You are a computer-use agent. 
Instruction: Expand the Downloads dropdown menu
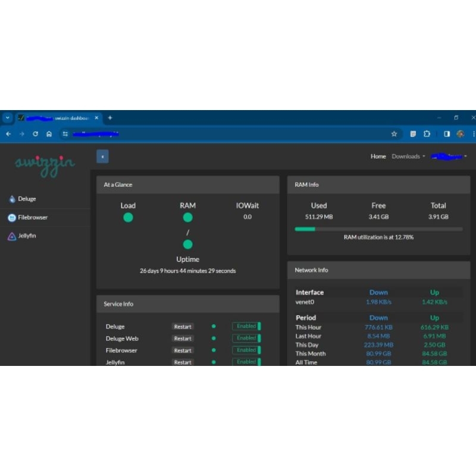click(407, 156)
